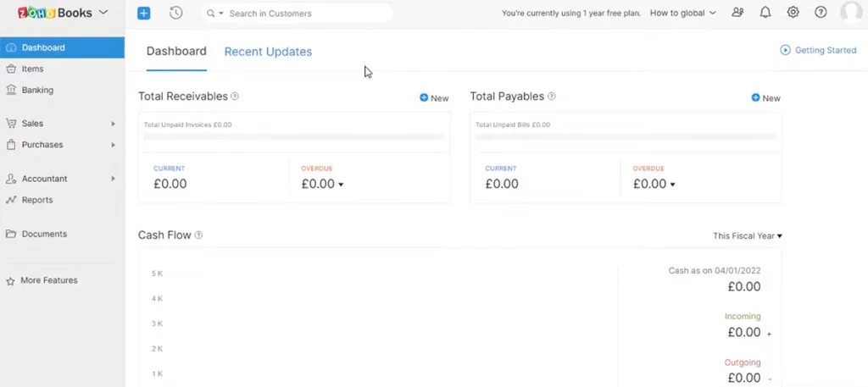The height and width of the screenshot is (387, 868).
Task: Click the blue quick create plus button
Action: pos(144,14)
